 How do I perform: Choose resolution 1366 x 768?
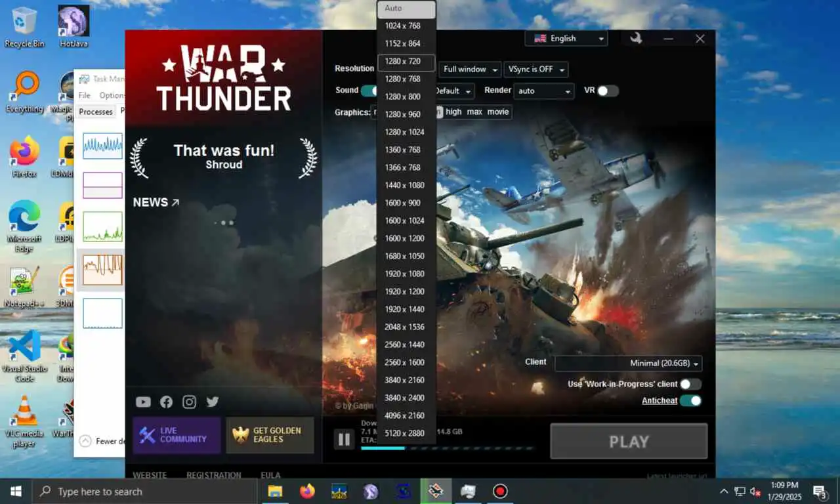(x=406, y=167)
